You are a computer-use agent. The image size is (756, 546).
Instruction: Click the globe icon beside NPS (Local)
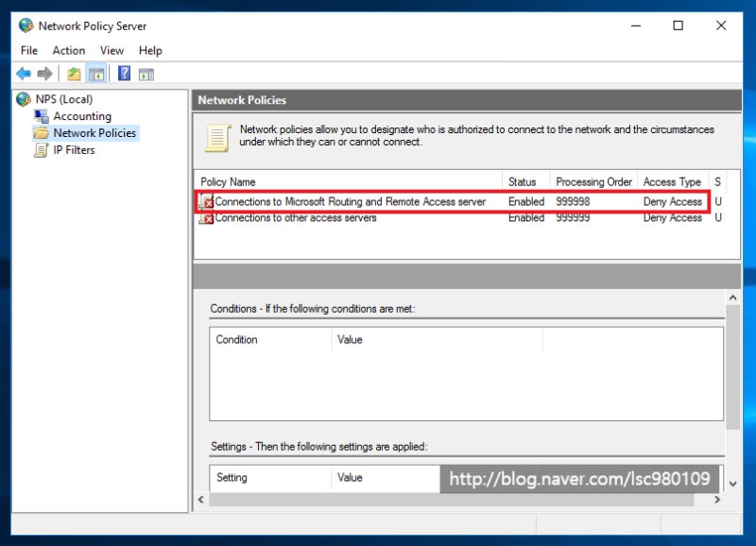[23, 99]
